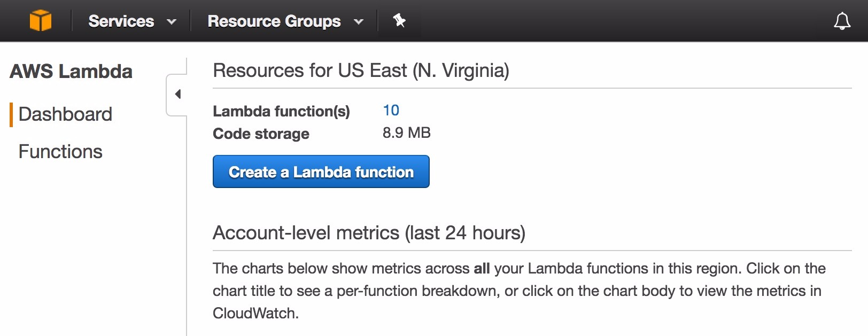868x336 pixels.
Task: Expand the Services dropdown chevron
Action: click(x=172, y=22)
